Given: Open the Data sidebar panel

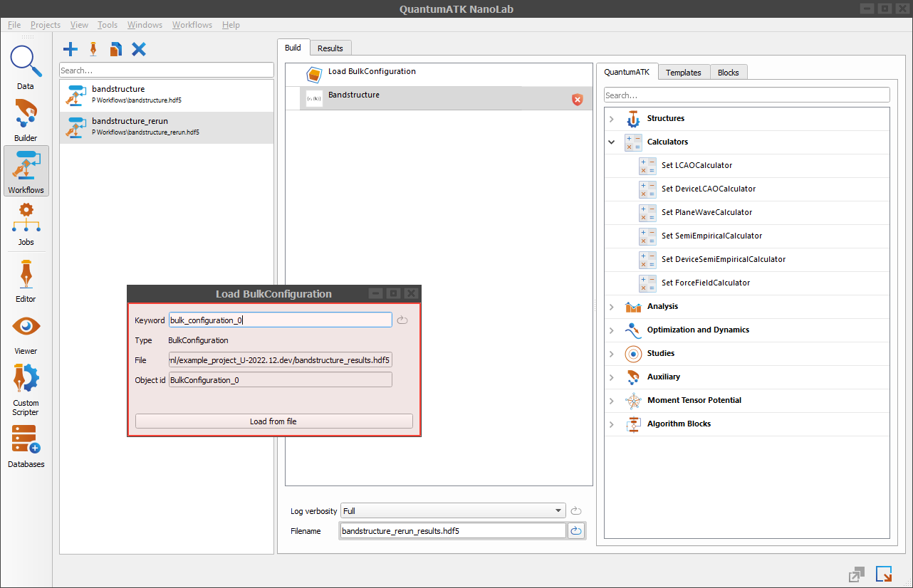Looking at the screenshot, I should coord(26,68).
